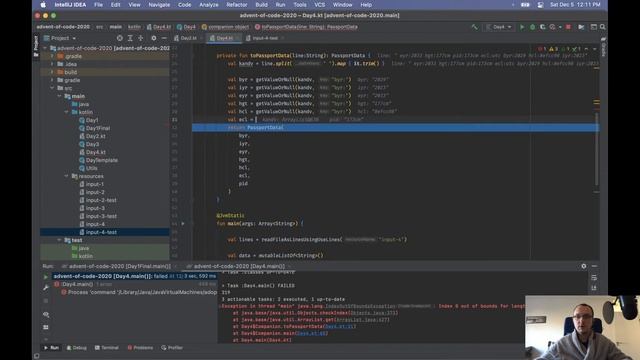
Task: Click Day4.kt breadcrumb in navigation bar
Action: pyautogui.click(x=159, y=27)
